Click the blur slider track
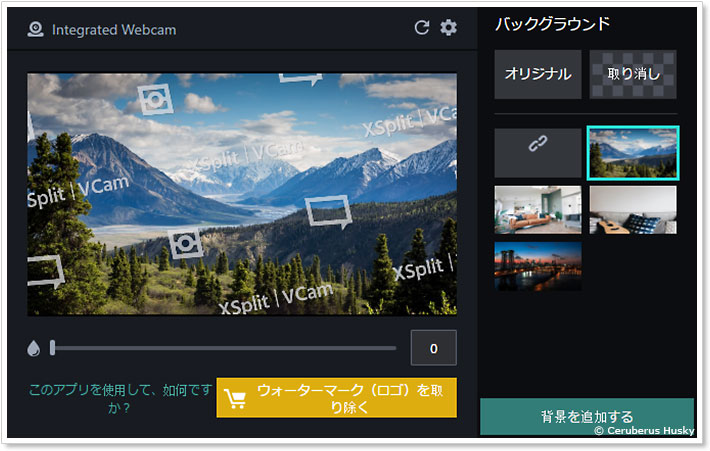 [x=225, y=348]
